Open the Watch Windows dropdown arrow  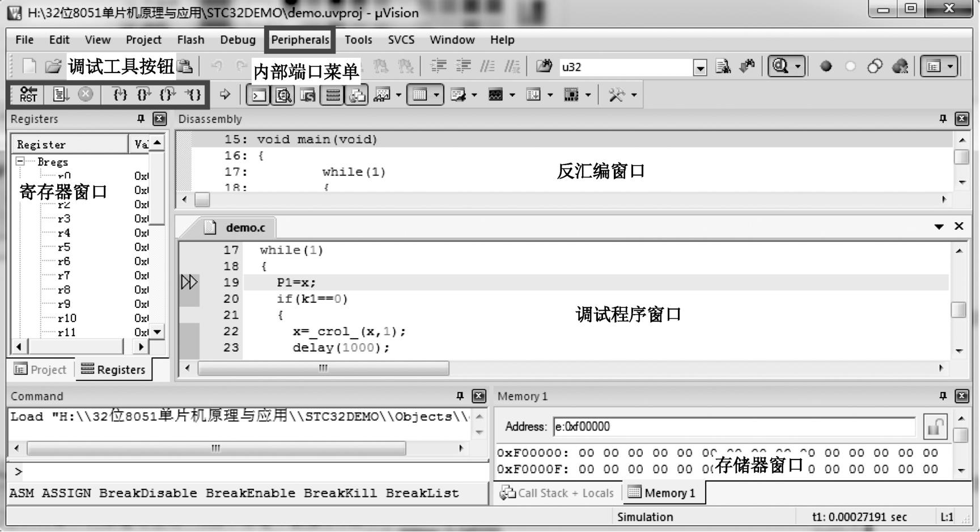pyautogui.click(x=398, y=95)
